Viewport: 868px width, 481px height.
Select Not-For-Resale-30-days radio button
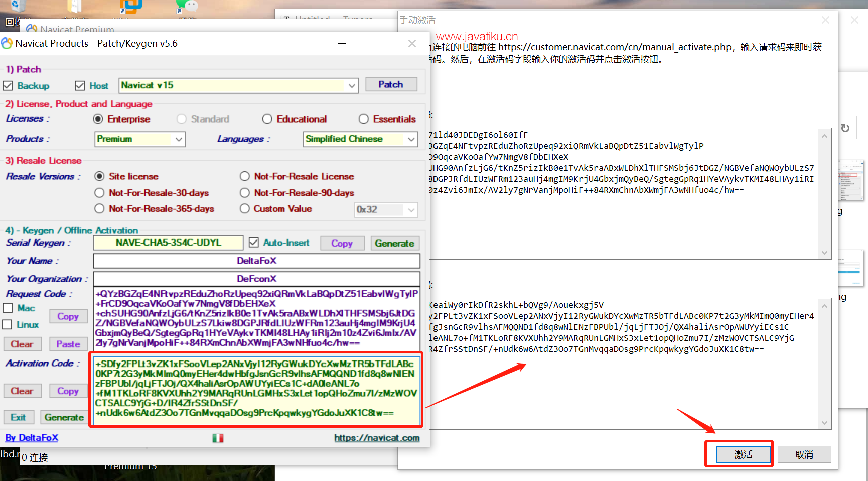pyautogui.click(x=100, y=193)
